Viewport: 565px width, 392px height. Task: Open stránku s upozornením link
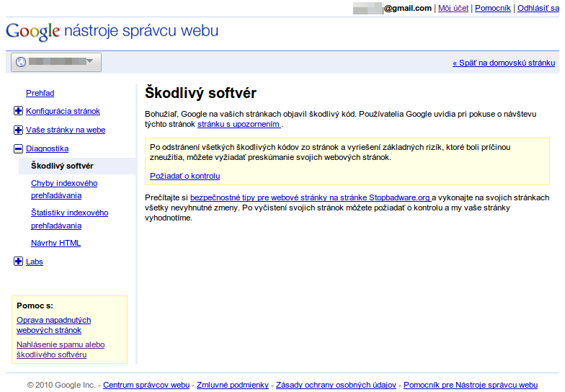pyautogui.click(x=239, y=124)
